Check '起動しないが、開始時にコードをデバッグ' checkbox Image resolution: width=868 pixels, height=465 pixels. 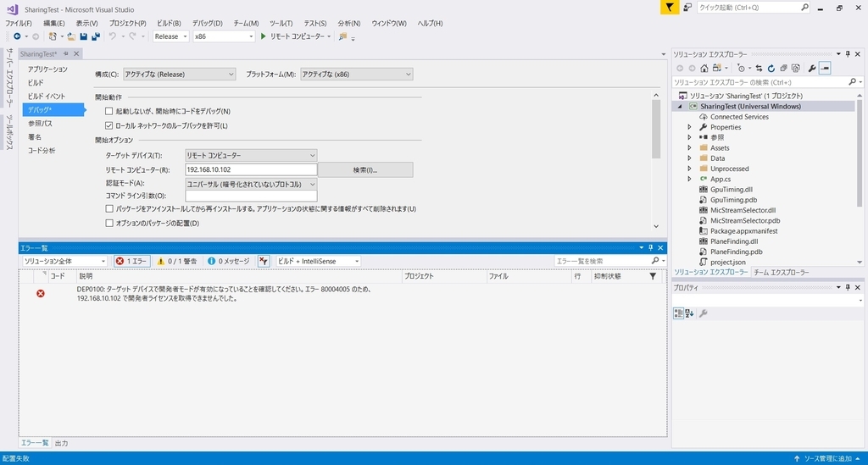pos(109,111)
